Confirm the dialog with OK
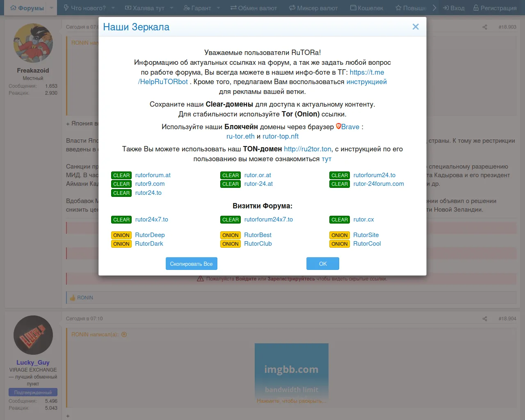Screen dimensions: 525x420 tap(323, 264)
